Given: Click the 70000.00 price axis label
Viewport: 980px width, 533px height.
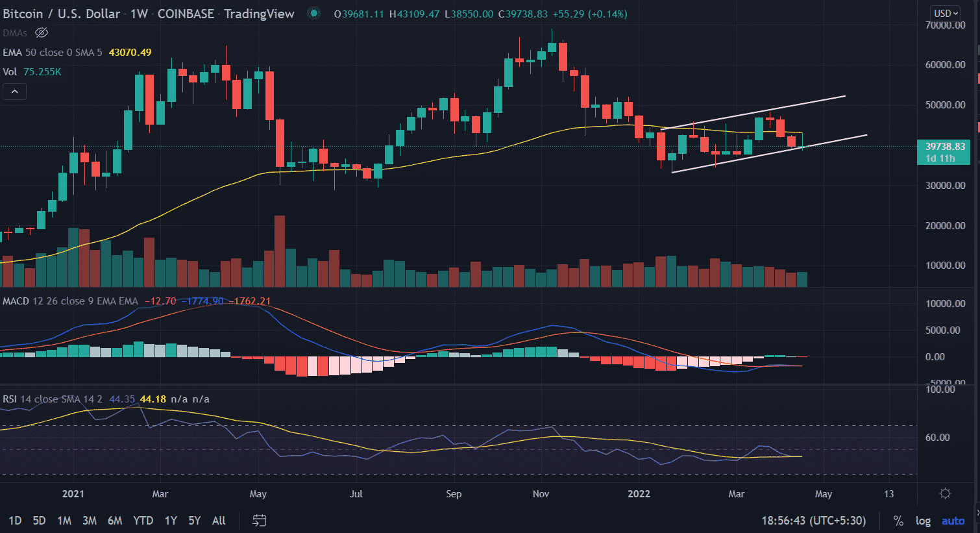Looking at the screenshot, I should tap(946, 25).
